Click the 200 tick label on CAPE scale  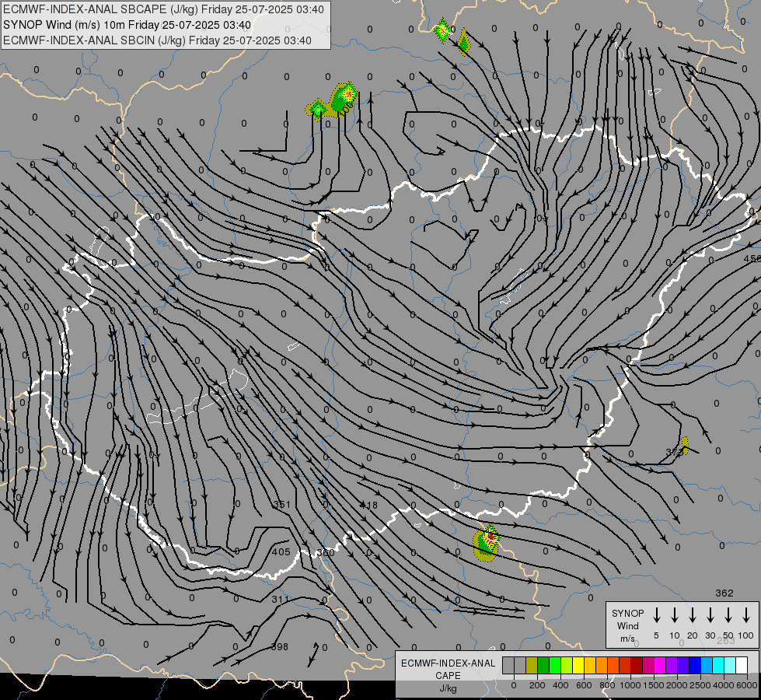point(537,685)
